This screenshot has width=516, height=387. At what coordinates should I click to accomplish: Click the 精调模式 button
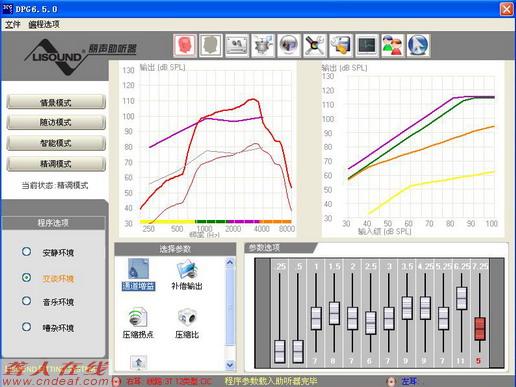56,164
